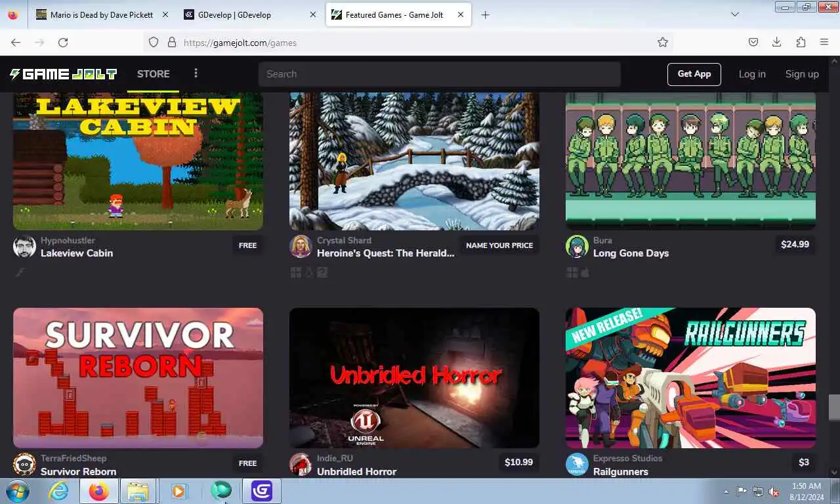The height and width of the screenshot is (504, 840).
Task: Click the NAME YOUR PRICE tag
Action: pos(499,245)
